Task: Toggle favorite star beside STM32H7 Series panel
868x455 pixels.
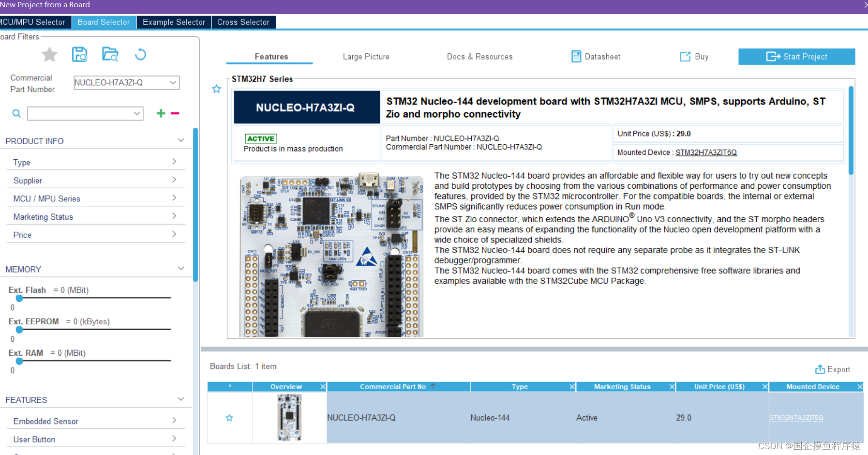Action: point(216,89)
